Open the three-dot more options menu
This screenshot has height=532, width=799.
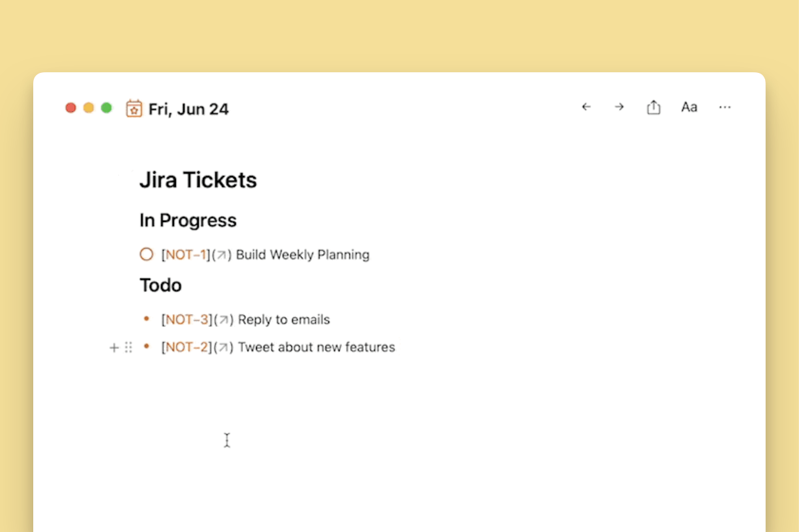[x=725, y=107]
